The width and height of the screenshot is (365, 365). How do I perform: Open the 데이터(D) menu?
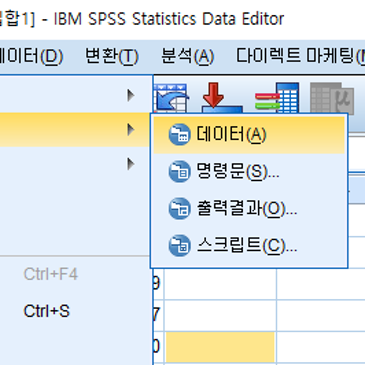pos(31,56)
